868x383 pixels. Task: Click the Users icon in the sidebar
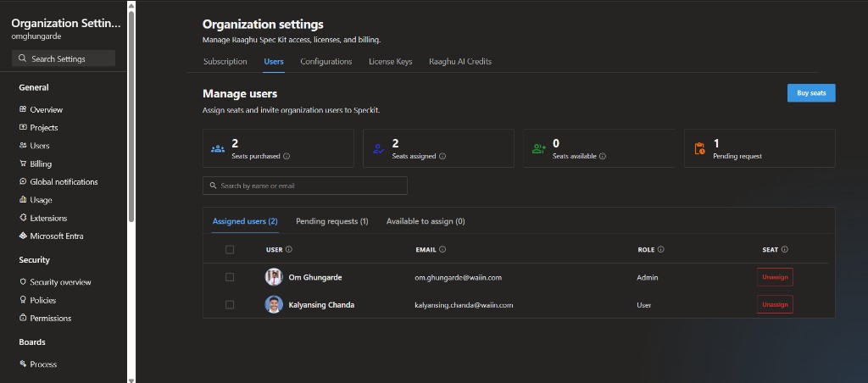pos(23,146)
